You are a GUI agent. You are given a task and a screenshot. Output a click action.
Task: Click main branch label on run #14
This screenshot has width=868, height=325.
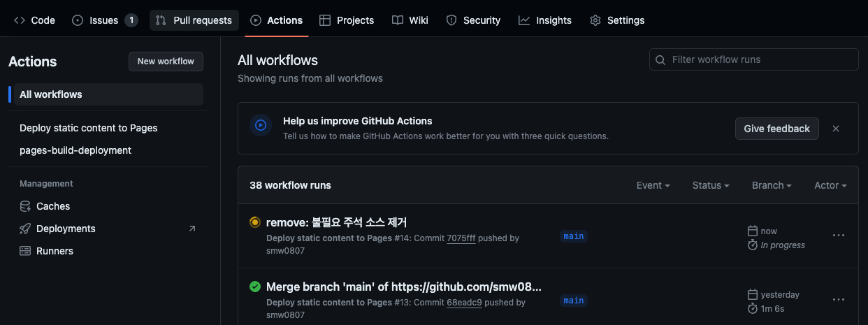pos(574,236)
